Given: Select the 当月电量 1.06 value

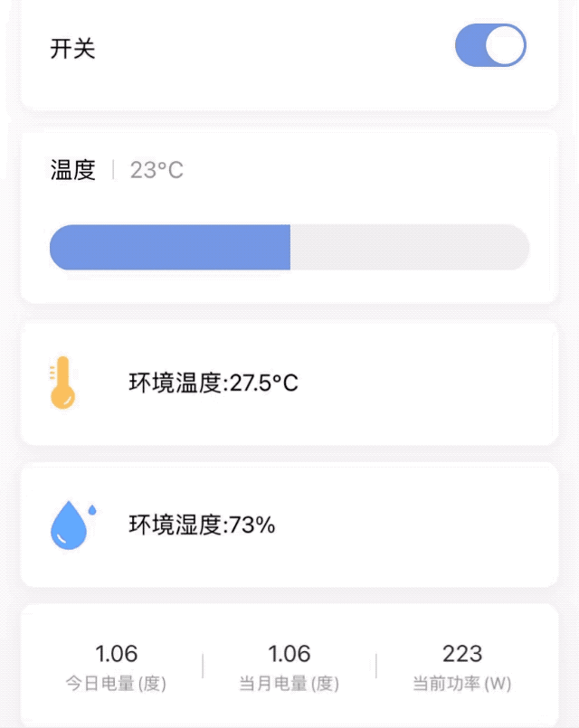Looking at the screenshot, I should pos(289,653).
